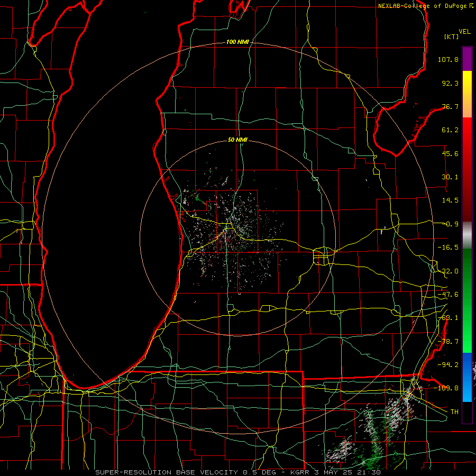Click the 30.1 value on velocity scale

pyautogui.click(x=450, y=177)
